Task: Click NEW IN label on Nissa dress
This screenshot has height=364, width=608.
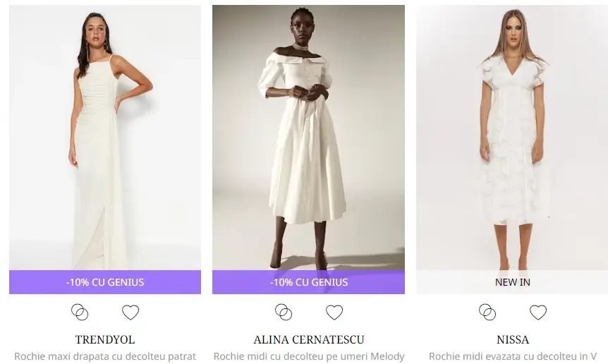Action: [x=512, y=282]
